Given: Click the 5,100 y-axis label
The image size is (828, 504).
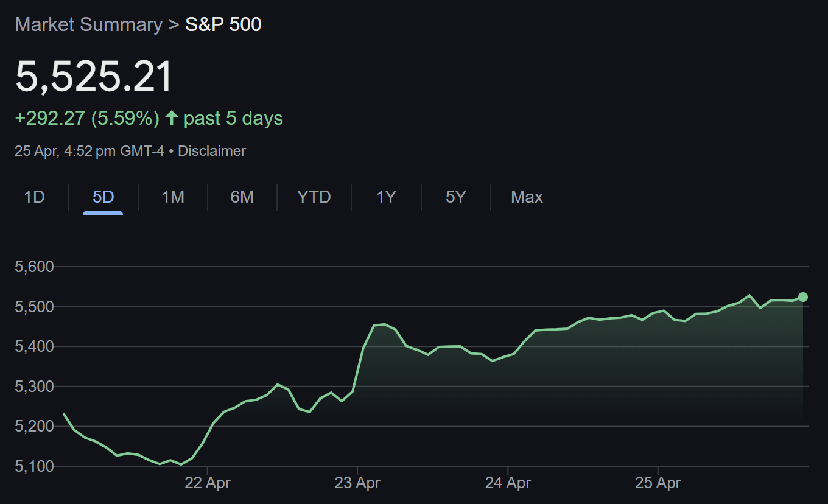Looking at the screenshot, I should pos(34,466).
